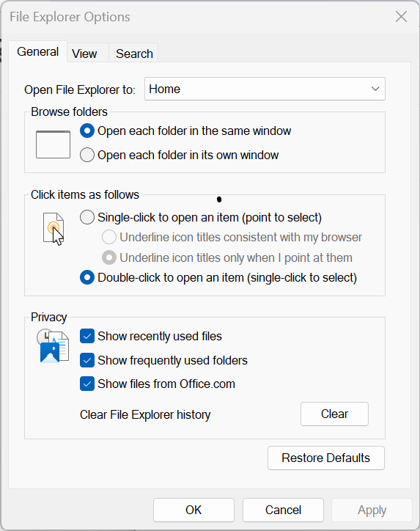Click the Privacy group heading

(48, 318)
